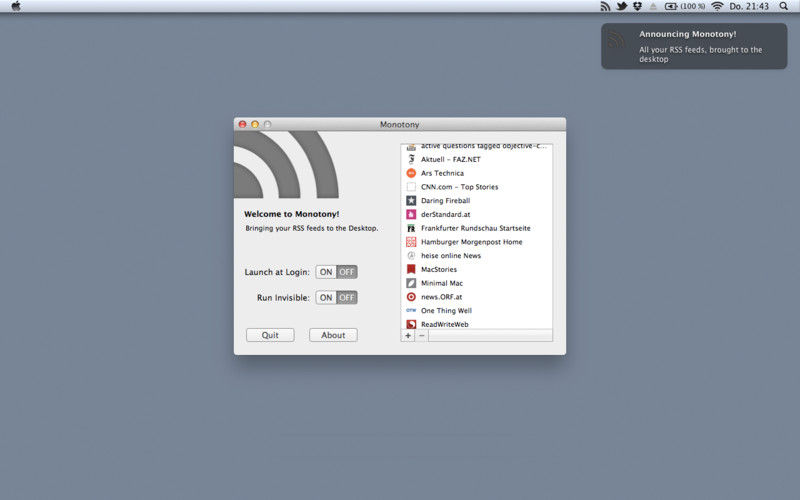The image size is (800, 500).
Task: Click the Aktuell FAZ.NET feed icon
Action: click(x=411, y=159)
